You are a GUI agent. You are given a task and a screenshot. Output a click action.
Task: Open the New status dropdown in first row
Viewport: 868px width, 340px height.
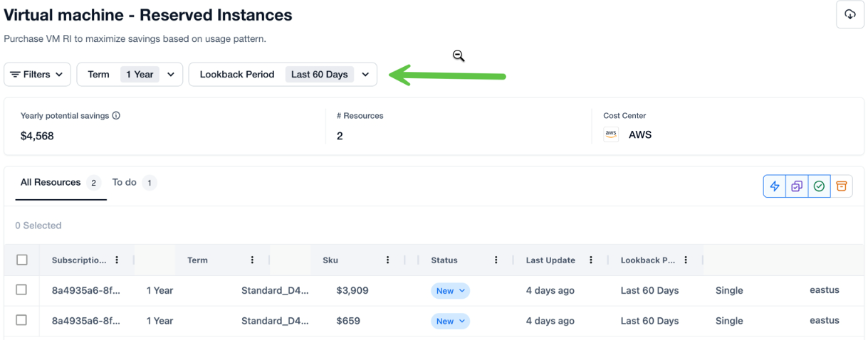[x=450, y=291]
